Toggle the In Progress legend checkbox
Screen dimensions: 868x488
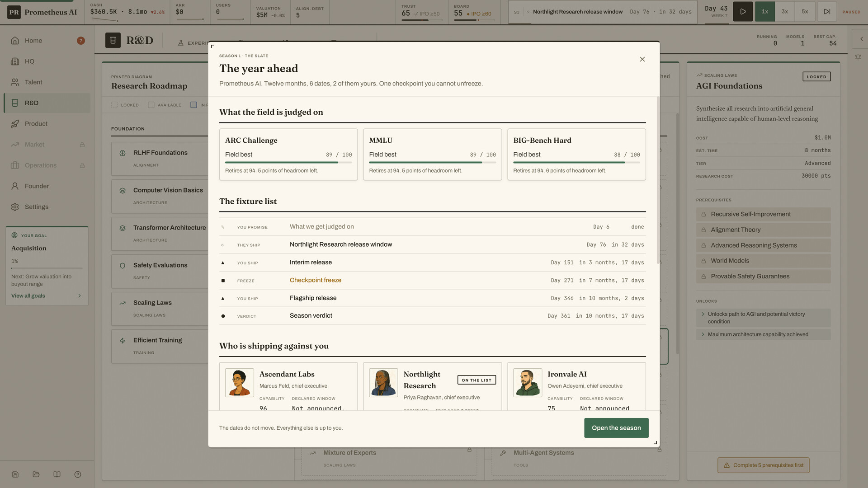193,105
